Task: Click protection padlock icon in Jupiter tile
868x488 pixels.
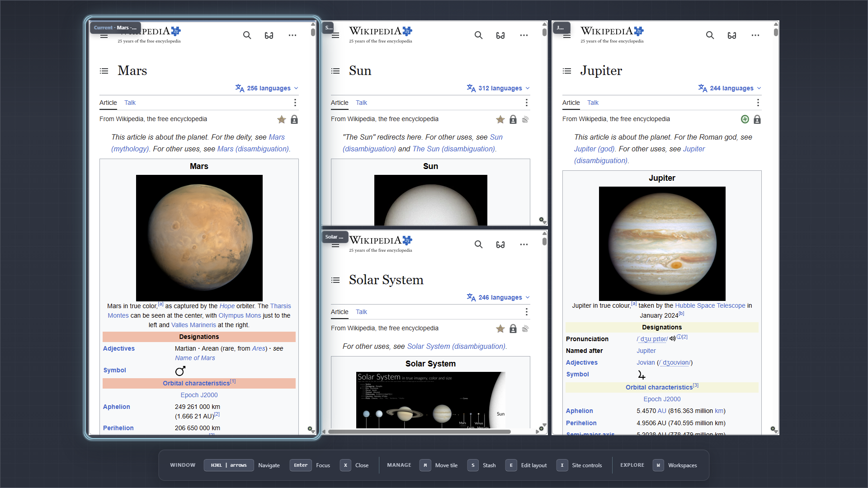Action: click(x=757, y=119)
